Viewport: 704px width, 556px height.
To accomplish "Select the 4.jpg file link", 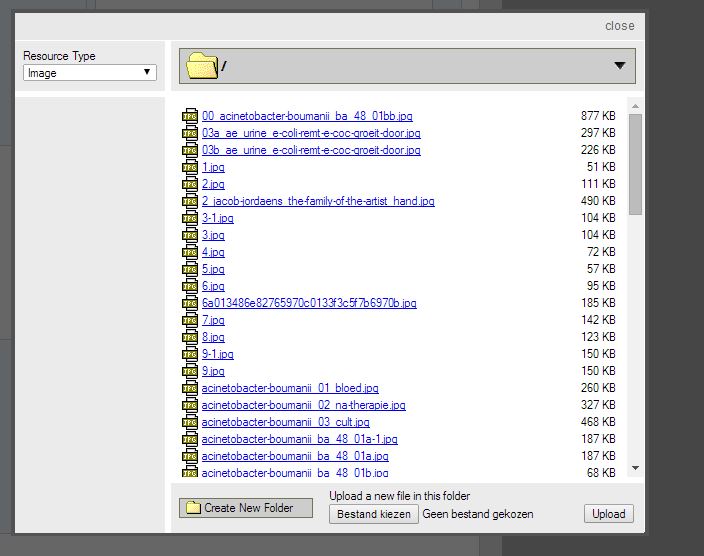I will point(213,252).
